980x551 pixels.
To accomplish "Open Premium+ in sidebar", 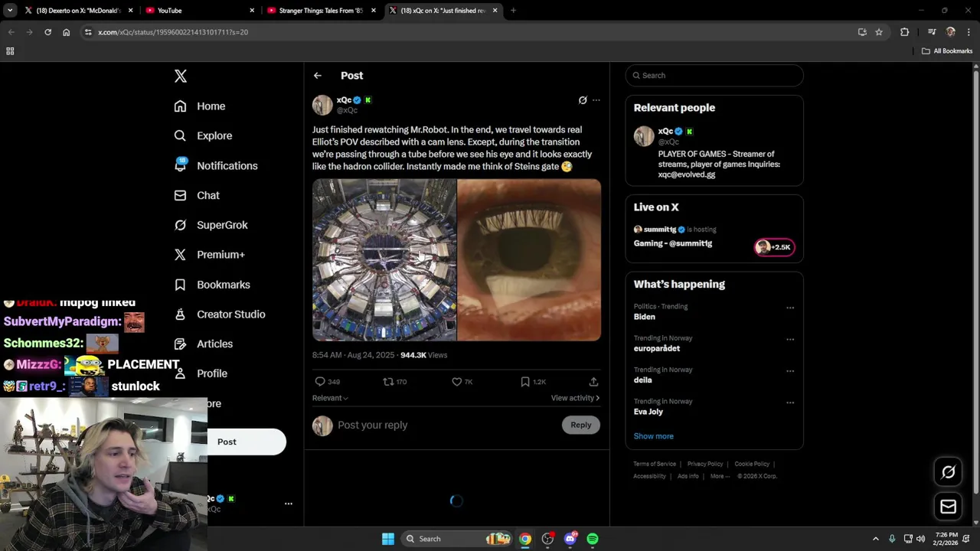I will (209, 255).
